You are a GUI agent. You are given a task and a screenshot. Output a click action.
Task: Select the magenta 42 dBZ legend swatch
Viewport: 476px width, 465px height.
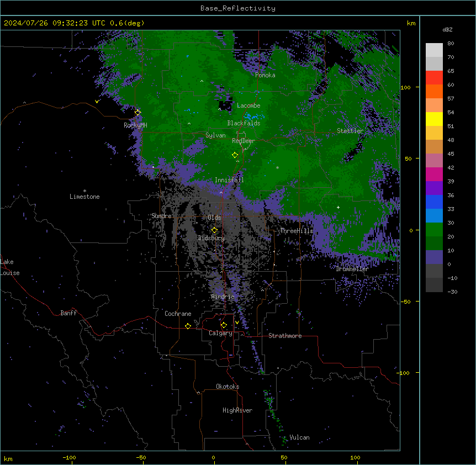click(x=434, y=174)
